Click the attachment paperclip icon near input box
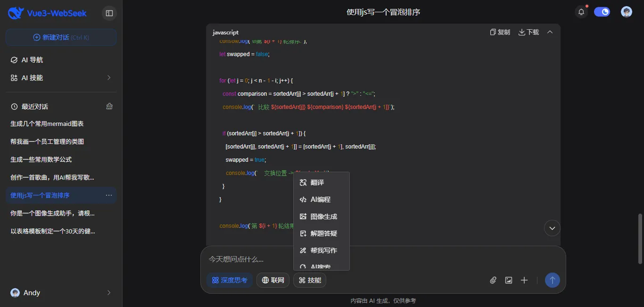Image resolution: width=644 pixels, height=307 pixels. pyautogui.click(x=493, y=280)
